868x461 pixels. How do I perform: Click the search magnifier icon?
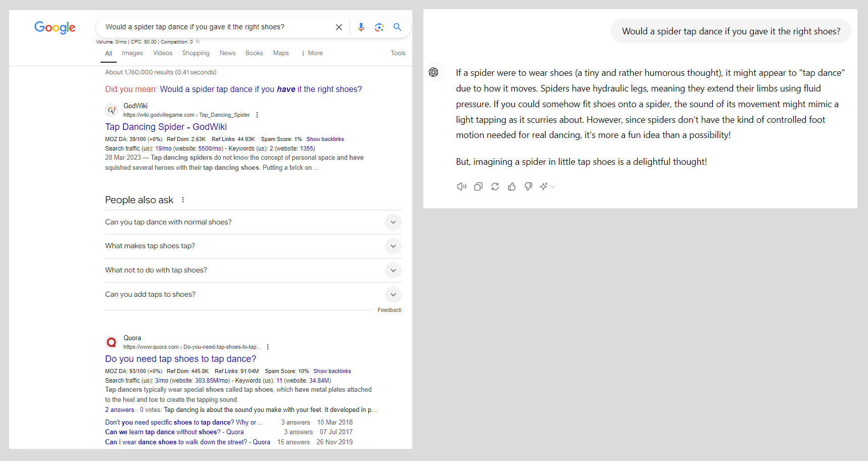click(x=397, y=27)
